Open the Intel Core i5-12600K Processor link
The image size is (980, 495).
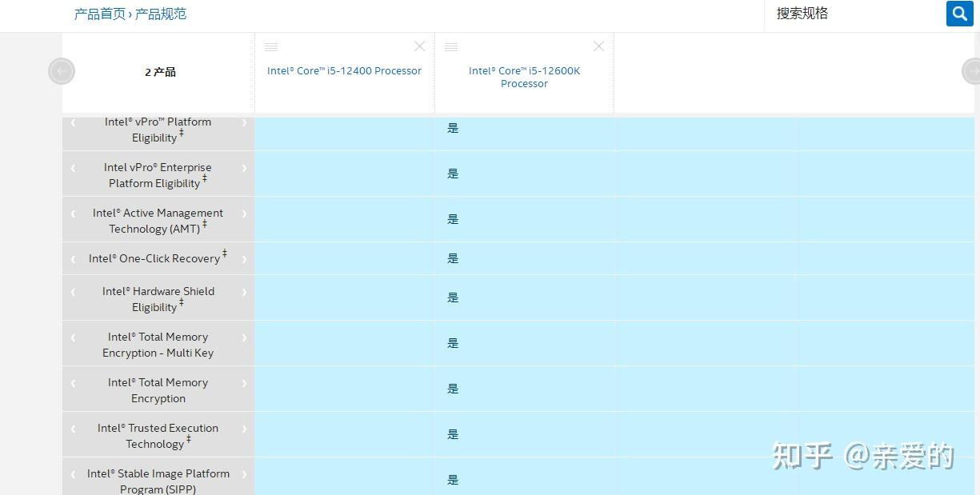coord(524,77)
